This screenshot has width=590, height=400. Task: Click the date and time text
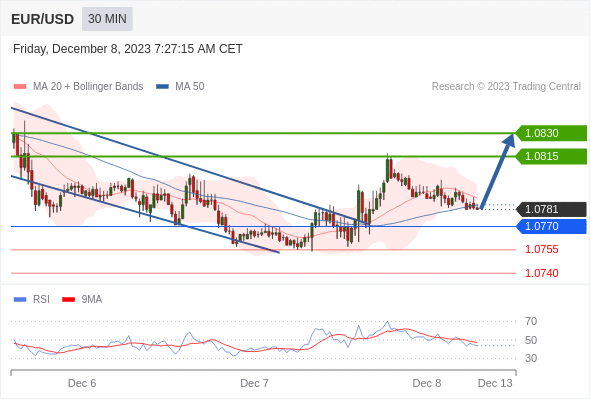[128, 49]
